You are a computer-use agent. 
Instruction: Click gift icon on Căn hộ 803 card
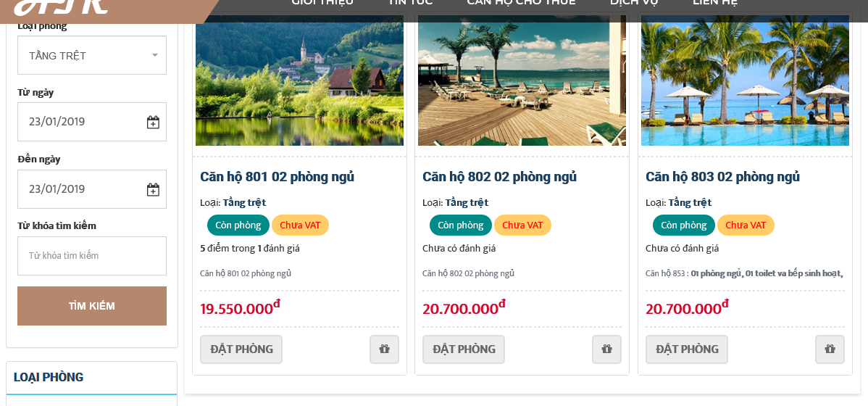pyautogui.click(x=830, y=349)
